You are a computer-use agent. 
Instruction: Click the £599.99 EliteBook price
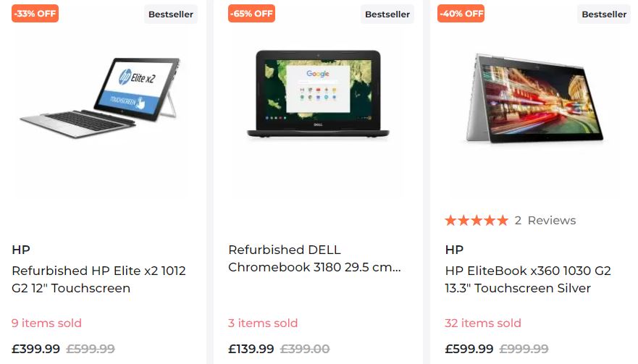469,349
